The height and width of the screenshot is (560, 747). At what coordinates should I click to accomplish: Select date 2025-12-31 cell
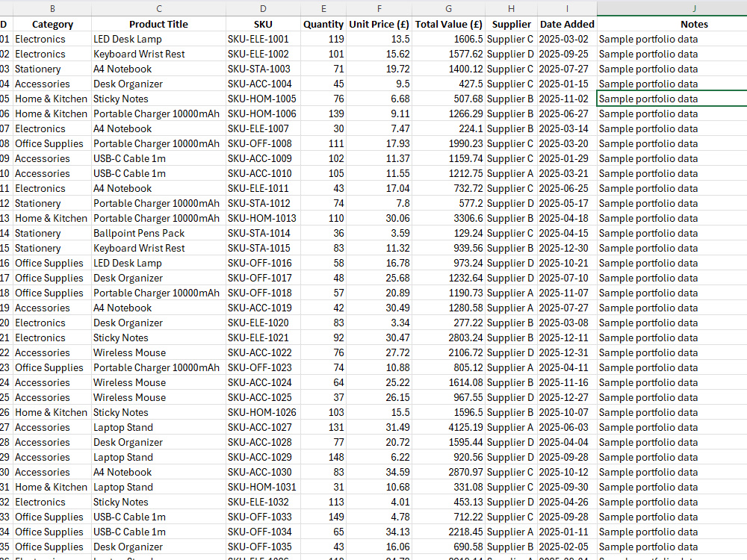(567, 353)
